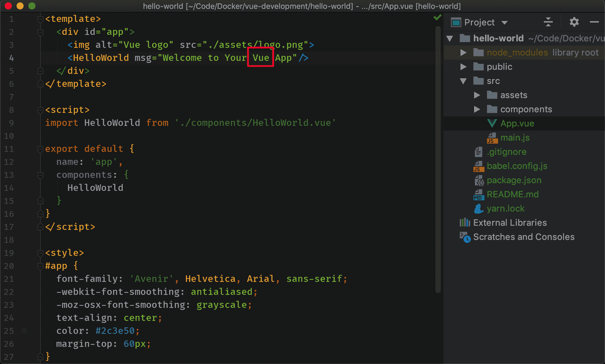This screenshot has height=364, width=605.
Task: Fold the template tag on line 1
Action: coord(40,19)
